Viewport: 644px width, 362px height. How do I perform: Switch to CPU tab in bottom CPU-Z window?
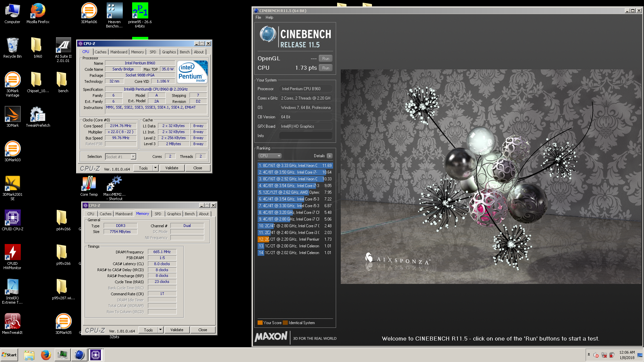(91, 214)
